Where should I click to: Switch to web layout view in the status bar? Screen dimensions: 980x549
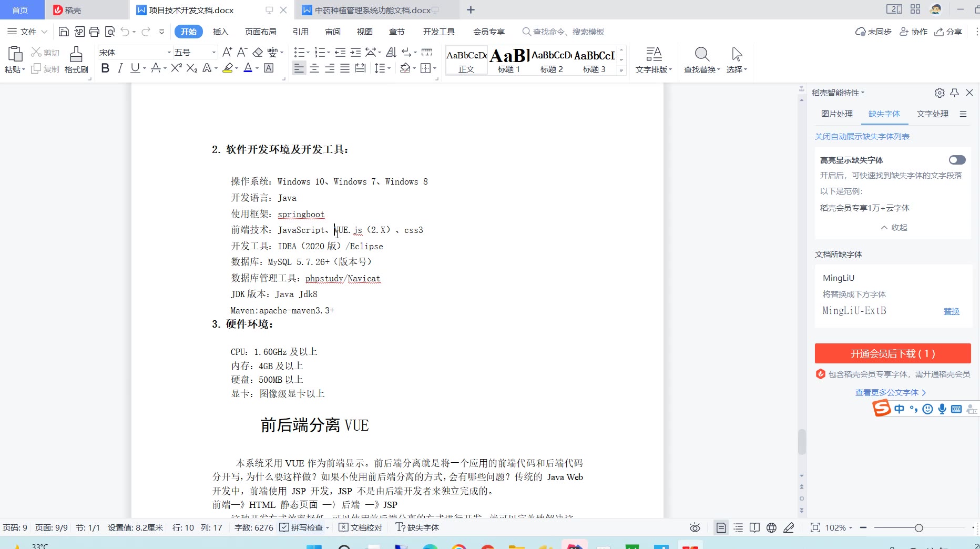(771, 527)
